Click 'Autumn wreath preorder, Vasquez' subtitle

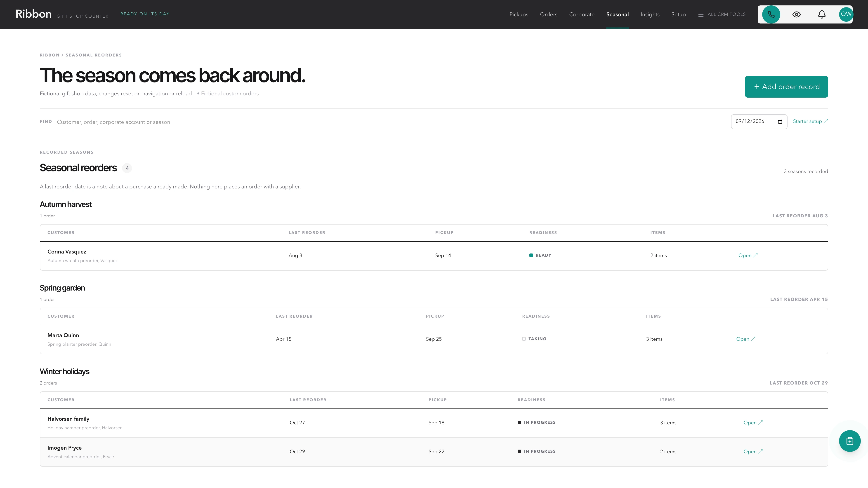[x=82, y=261]
